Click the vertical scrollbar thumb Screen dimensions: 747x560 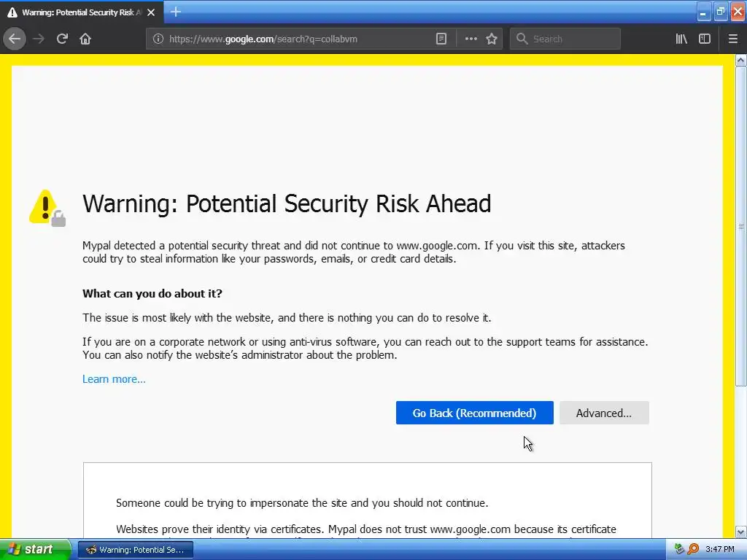click(741, 226)
